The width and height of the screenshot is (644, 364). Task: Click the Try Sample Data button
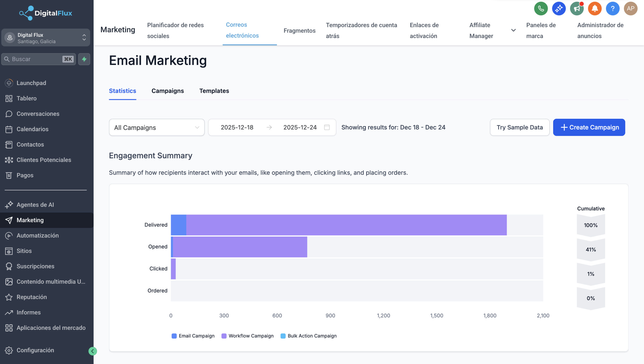pos(520,127)
